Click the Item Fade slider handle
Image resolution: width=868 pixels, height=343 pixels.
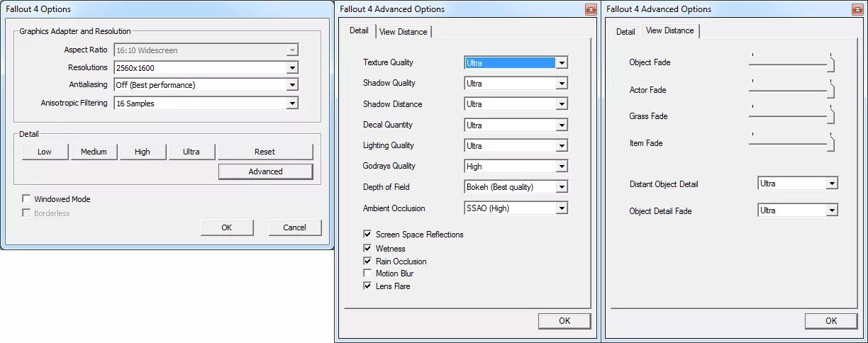830,144
